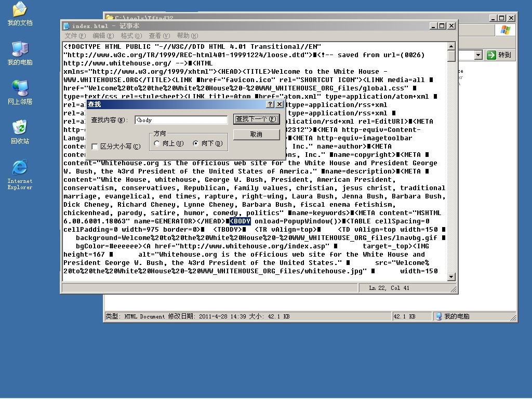Open the 我的电脑 desktop icon
The width and height of the screenshot is (532, 399).
tap(20, 54)
